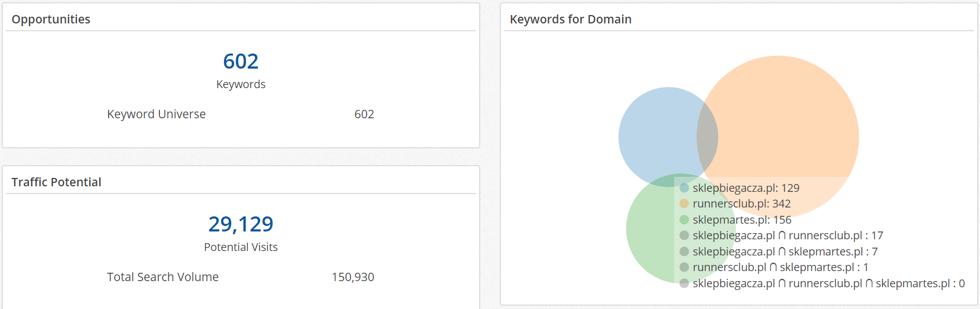
Task: Click the blue-orange circle overlap area
Action: tap(708, 137)
